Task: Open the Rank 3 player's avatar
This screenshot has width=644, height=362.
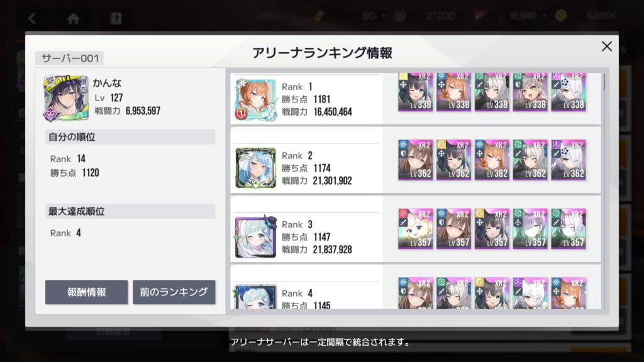Action: tap(255, 236)
